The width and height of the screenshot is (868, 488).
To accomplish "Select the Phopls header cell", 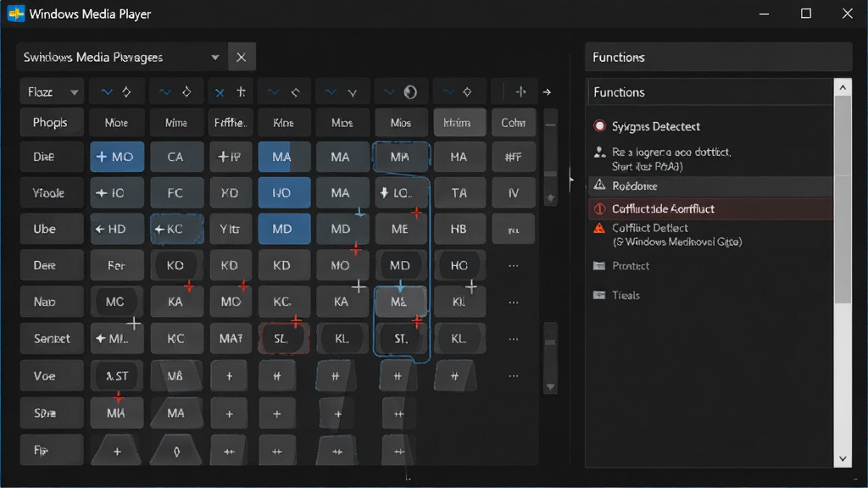I will click(x=52, y=122).
